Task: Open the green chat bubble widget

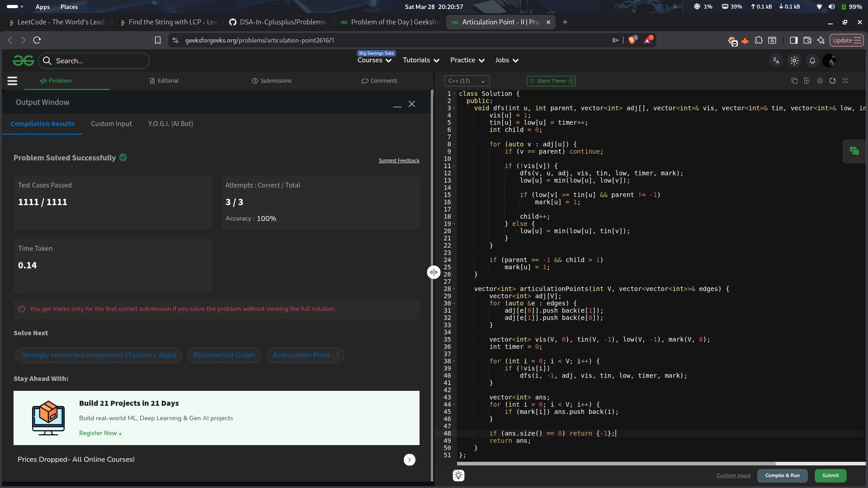Action: 854,151
